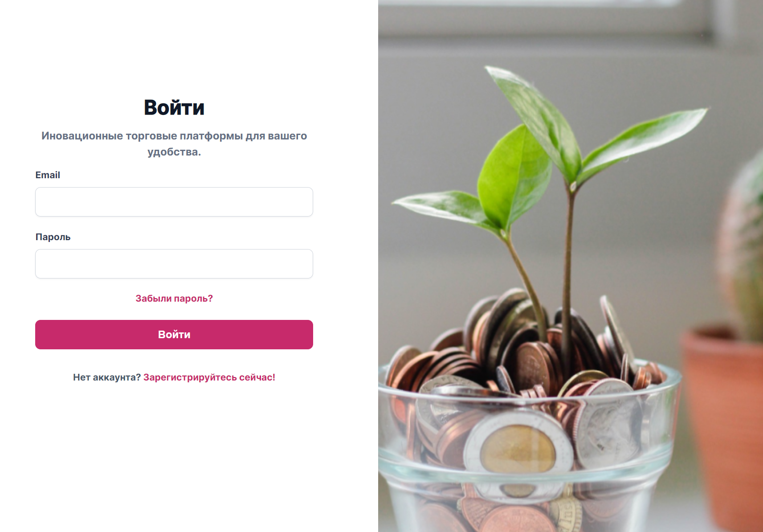Click the plant sprout photo
The image size is (763, 532).
point(571,266)
